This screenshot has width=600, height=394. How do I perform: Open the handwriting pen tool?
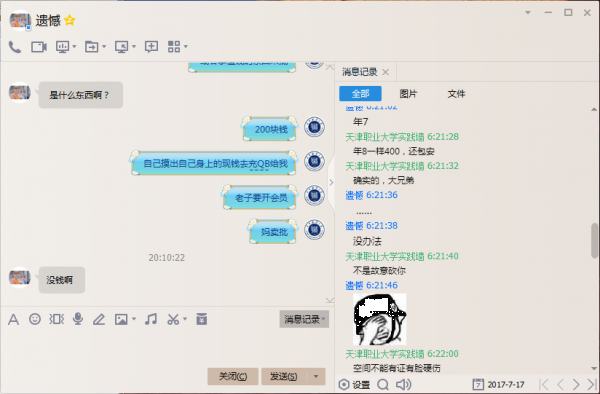(99, 319)
